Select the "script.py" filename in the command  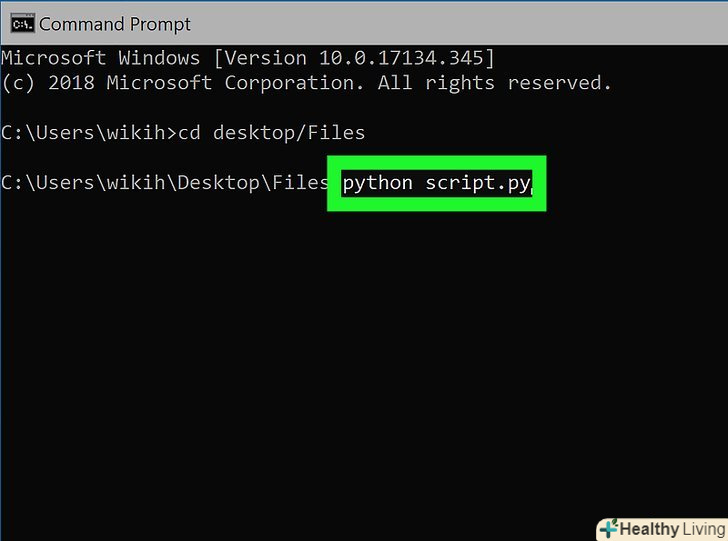coord(477,183)
